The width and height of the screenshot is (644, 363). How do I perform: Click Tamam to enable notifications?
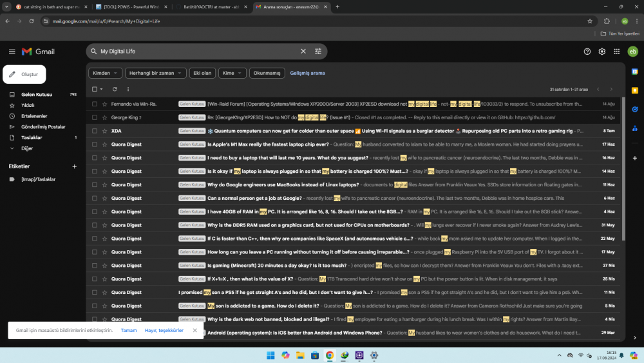(x=129, y=331)
